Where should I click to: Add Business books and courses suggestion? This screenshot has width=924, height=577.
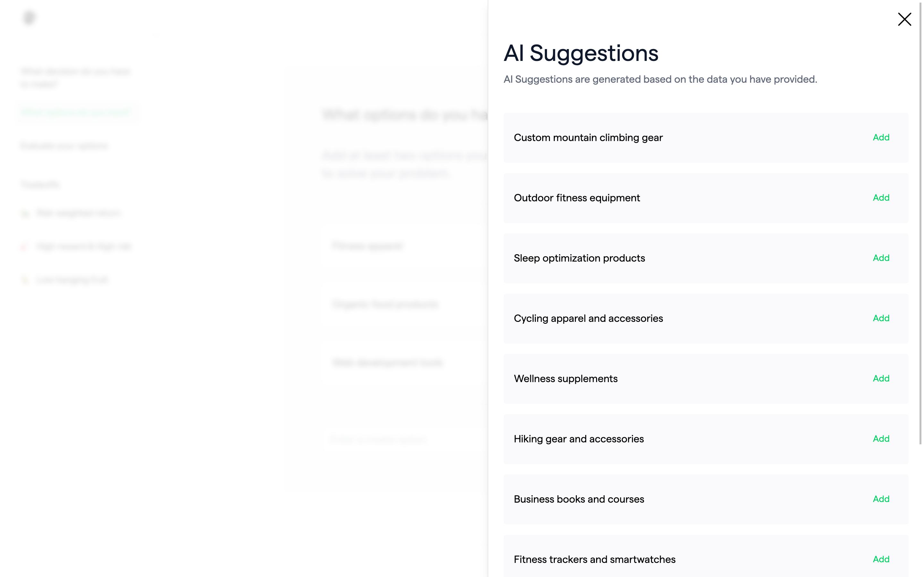[881, 499]
